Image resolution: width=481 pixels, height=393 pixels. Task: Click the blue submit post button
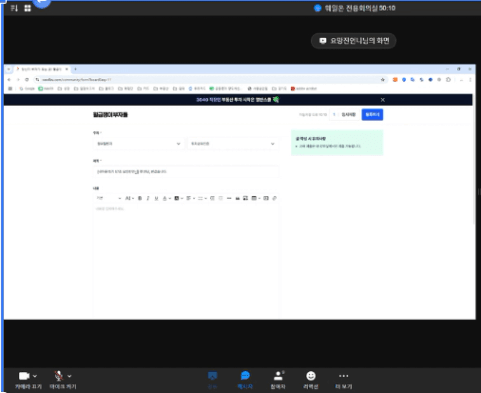[372, 115]
